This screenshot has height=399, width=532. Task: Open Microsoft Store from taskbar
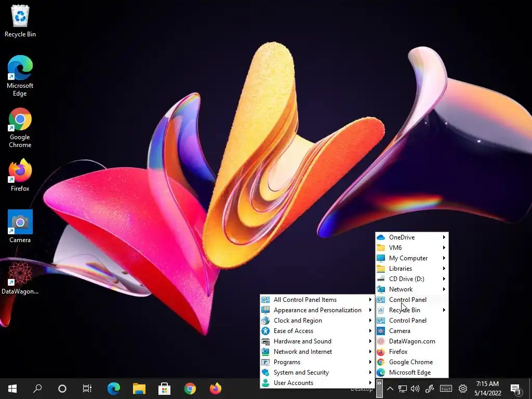tap(165, 389)
